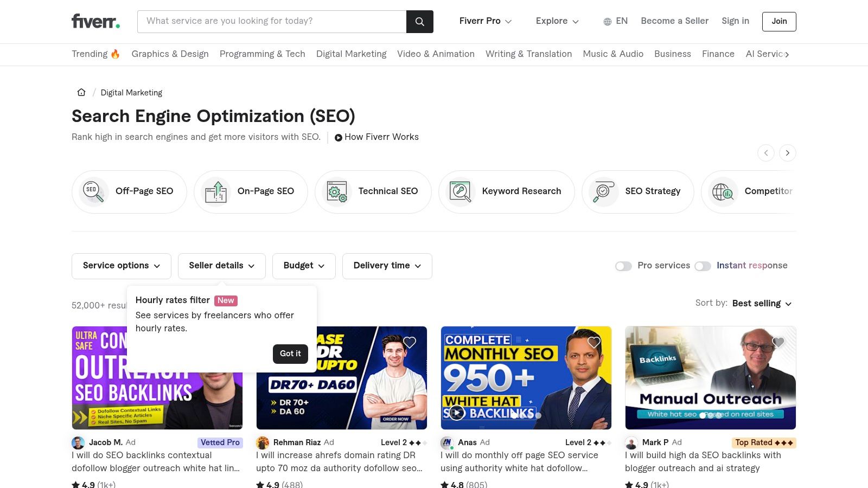Advance the category carousel with the right arrow
The height and width of the screenshot is (488, 868).
787,152
